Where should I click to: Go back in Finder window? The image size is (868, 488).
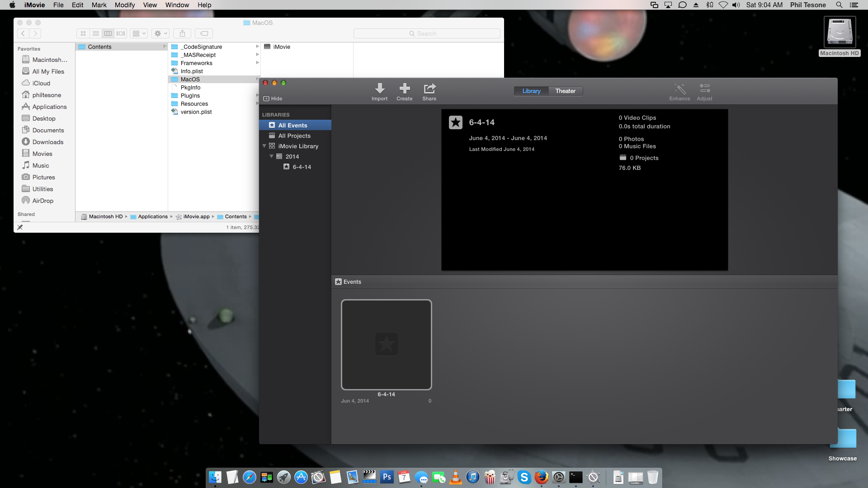click(23, 33)
